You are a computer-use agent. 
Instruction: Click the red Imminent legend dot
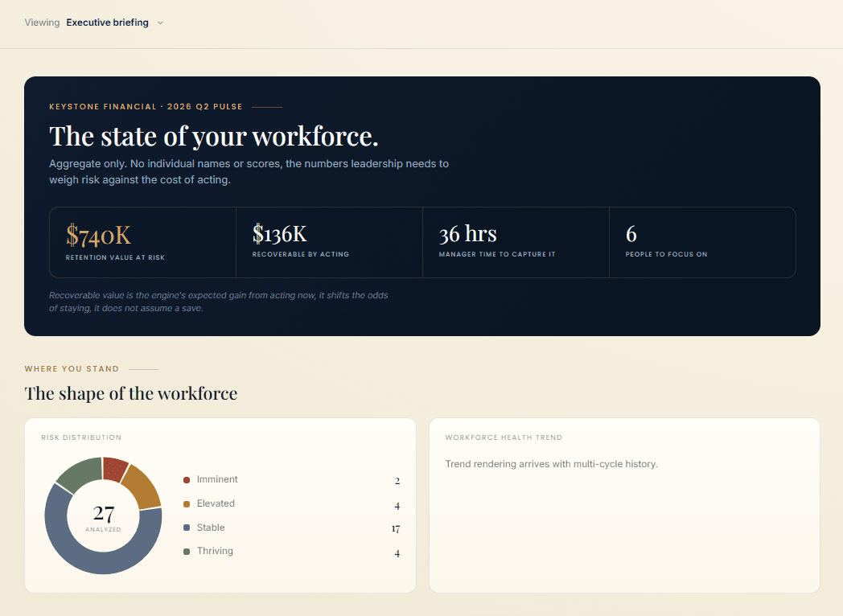[187, 480]
